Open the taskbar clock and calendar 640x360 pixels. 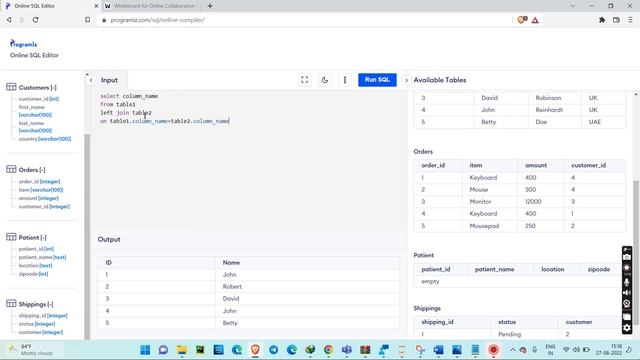608,350
